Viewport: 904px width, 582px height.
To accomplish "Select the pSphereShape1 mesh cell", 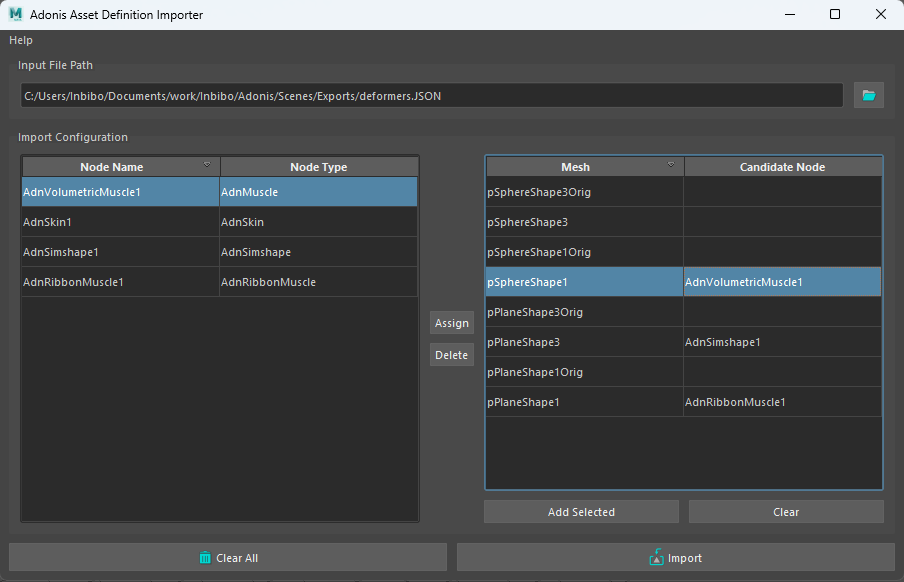I will pos(585,282).
